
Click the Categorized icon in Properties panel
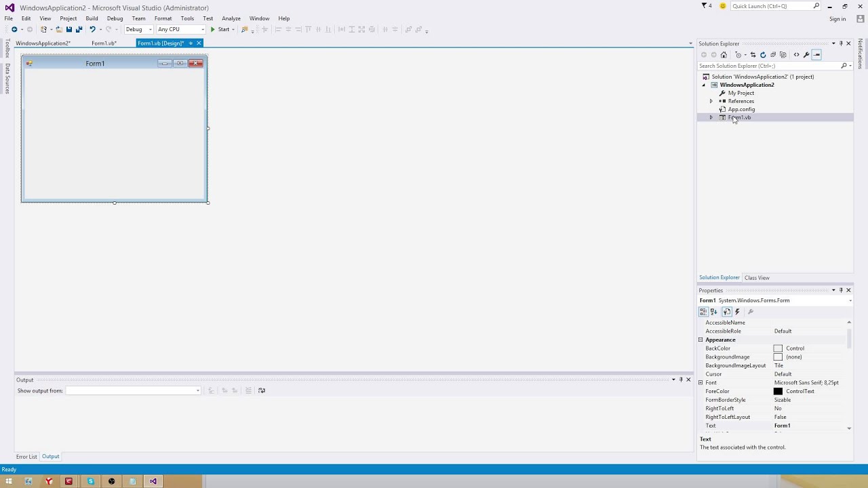tap(703, 312)
